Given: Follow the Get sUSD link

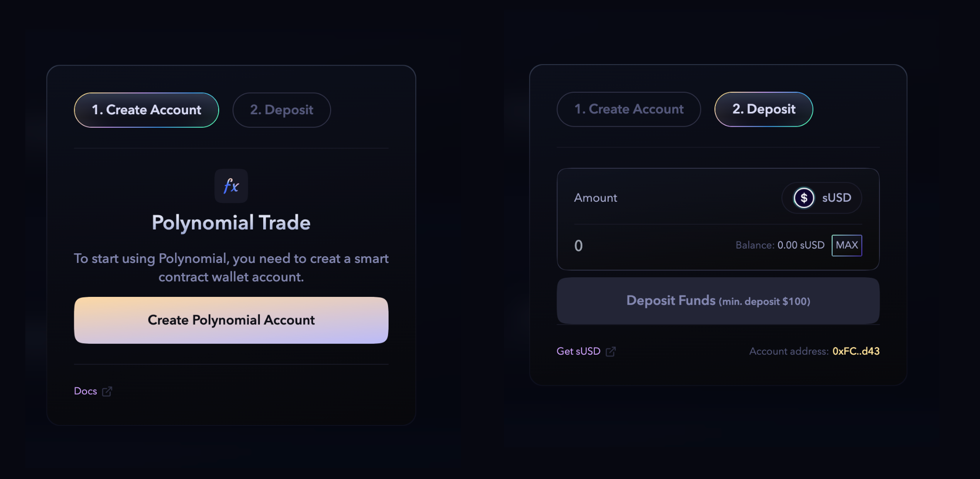Looking at the screenshot, I should click(x=578, y=351).
